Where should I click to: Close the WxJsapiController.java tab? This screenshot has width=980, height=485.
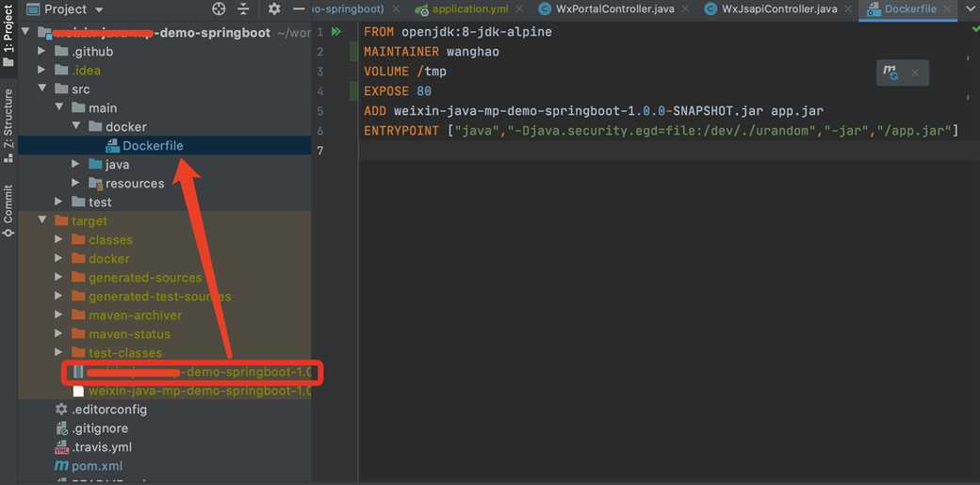[849, 9]
